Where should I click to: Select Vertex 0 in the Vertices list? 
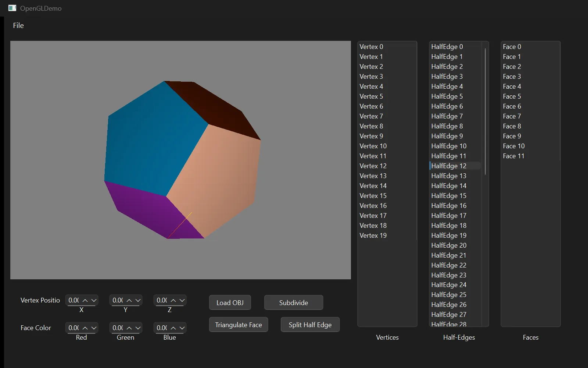pos(387,47)
